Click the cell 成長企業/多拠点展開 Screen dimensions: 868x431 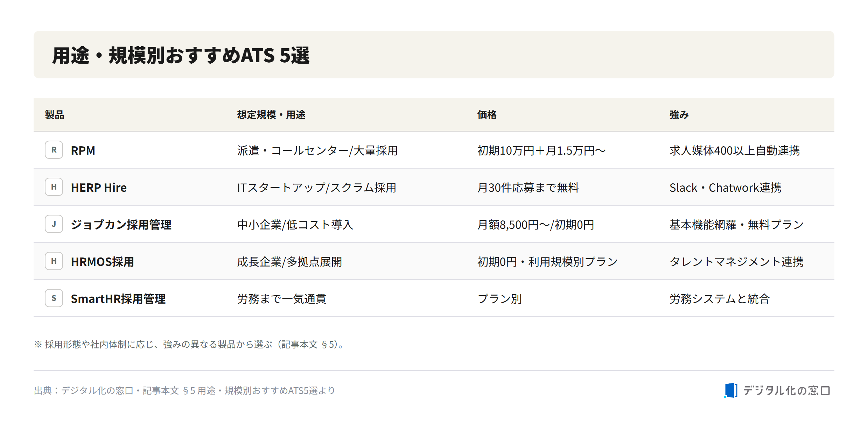[x=289, y=262]
